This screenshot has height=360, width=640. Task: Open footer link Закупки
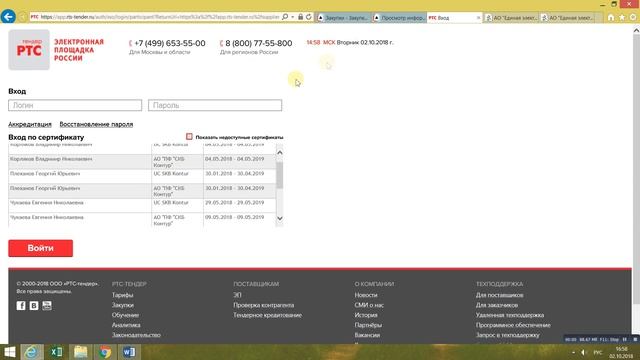coord(123,305)
